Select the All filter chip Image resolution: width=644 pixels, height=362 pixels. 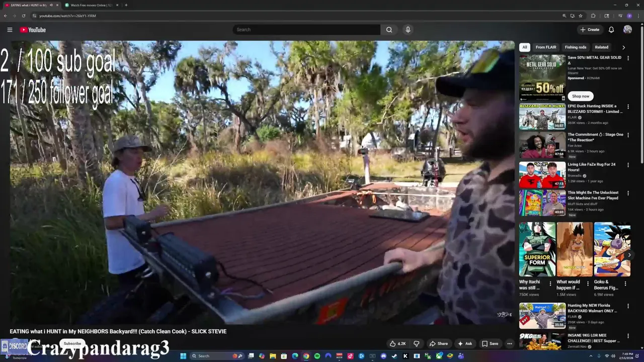[525, 47]
